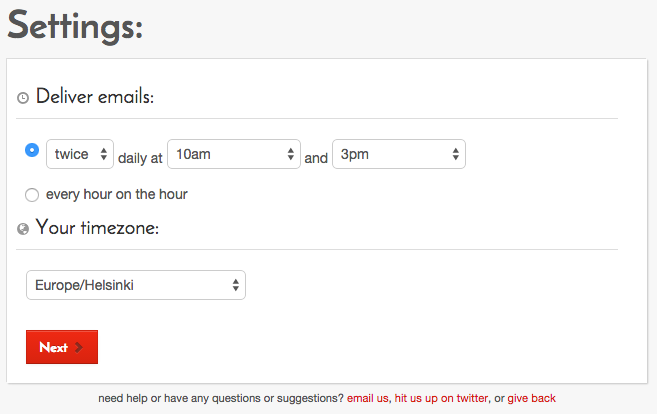Select the every hour delivery radio button
Image resolution: width=657 pixels, height=414 pixels.
(x=32, y=194)
